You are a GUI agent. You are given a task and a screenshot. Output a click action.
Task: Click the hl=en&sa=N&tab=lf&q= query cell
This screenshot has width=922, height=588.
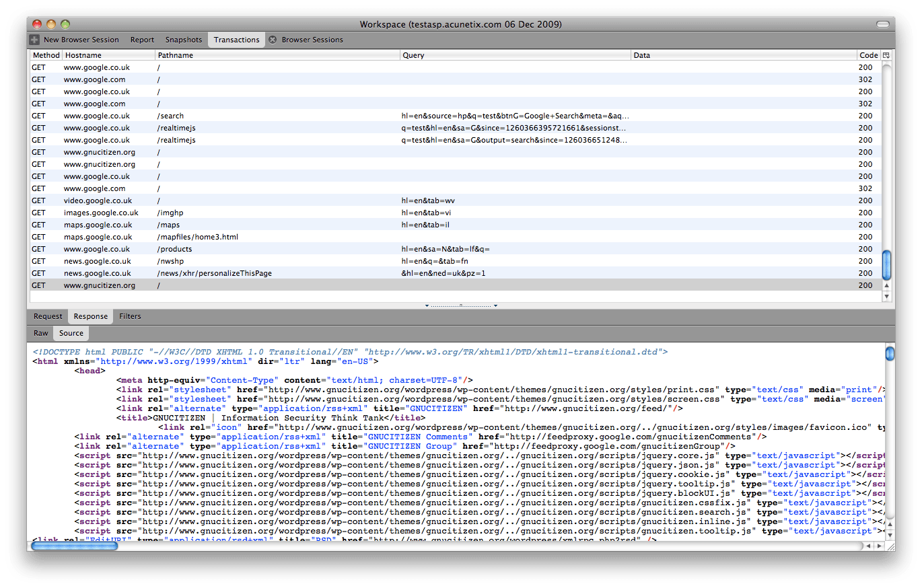pyautogui.click(x=446, y=249)
